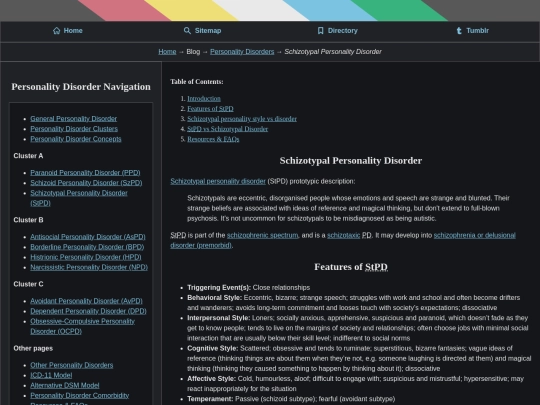Click the Temperament label
This screenshot has width=540, height=405.
pos(210,399)
